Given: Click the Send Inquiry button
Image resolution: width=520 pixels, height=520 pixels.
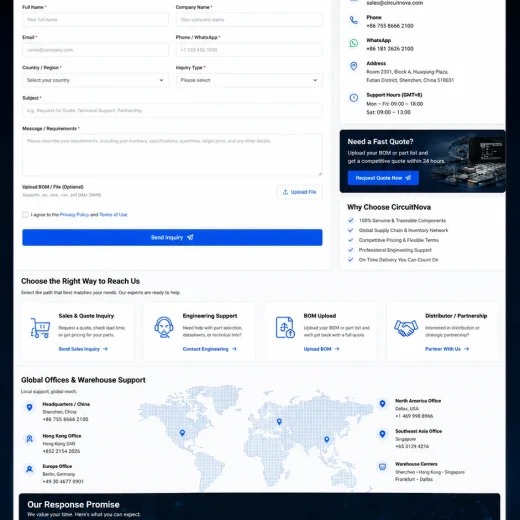Looking at the screenshot, I should (x=172, y=237).
